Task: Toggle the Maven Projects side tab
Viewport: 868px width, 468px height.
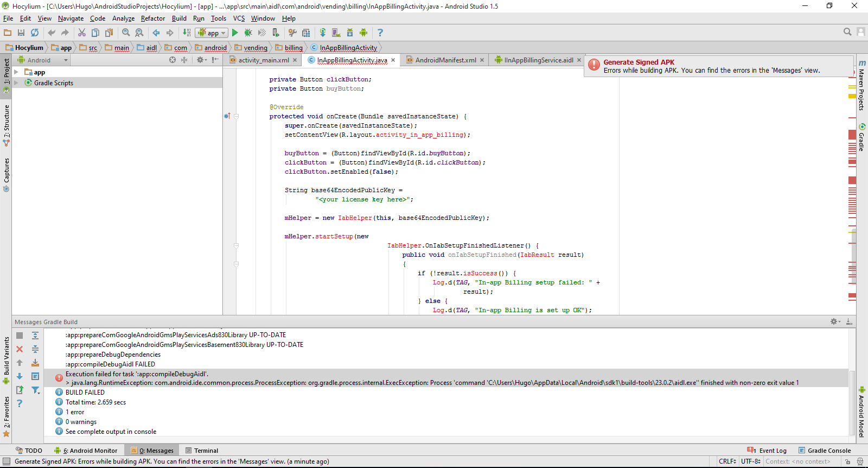Action: (x=861, y=85)
